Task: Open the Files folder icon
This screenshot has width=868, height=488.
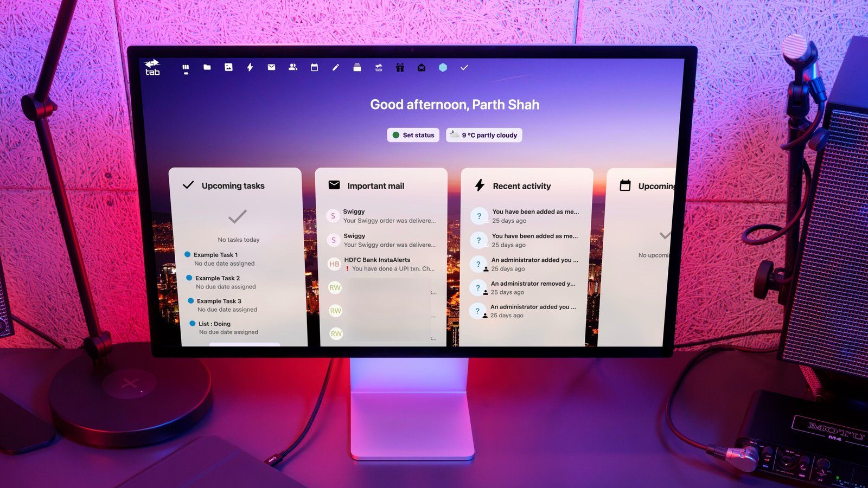Action: click(x=207, y=67)
